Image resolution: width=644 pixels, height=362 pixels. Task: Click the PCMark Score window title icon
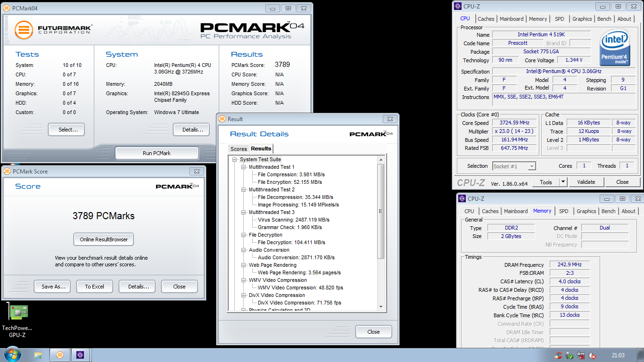(7, 171)
